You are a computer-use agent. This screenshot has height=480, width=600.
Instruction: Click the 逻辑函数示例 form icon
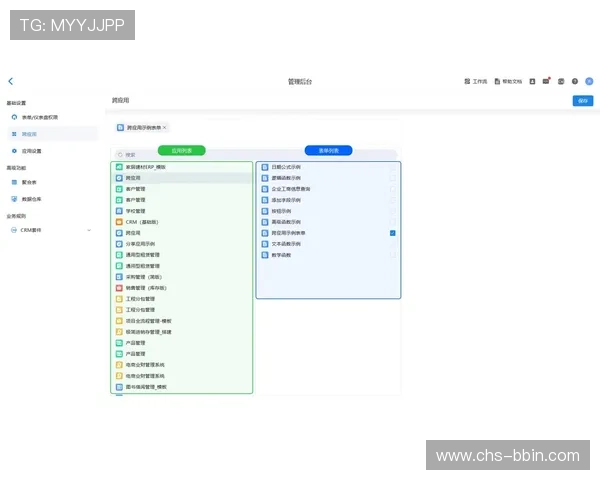(x=265, y=178)
